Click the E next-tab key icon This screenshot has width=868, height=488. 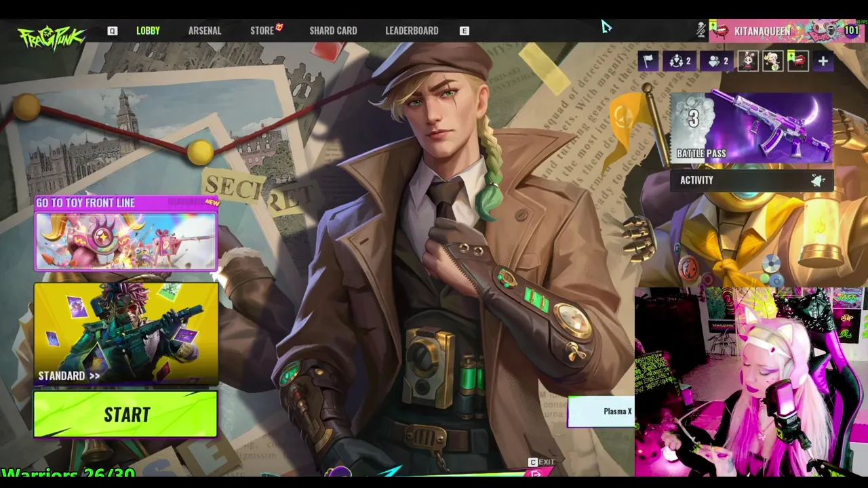pyautogui.click(x=465, y=30)
